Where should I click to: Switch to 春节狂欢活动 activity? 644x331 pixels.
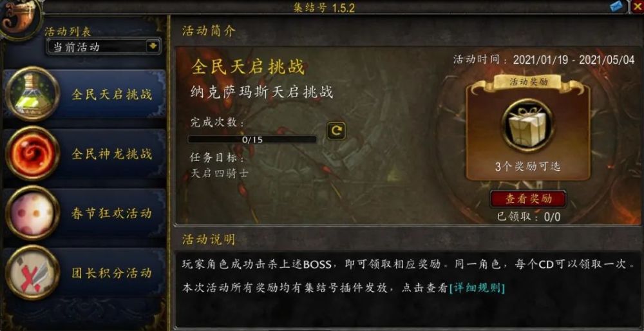click(85, 213)
